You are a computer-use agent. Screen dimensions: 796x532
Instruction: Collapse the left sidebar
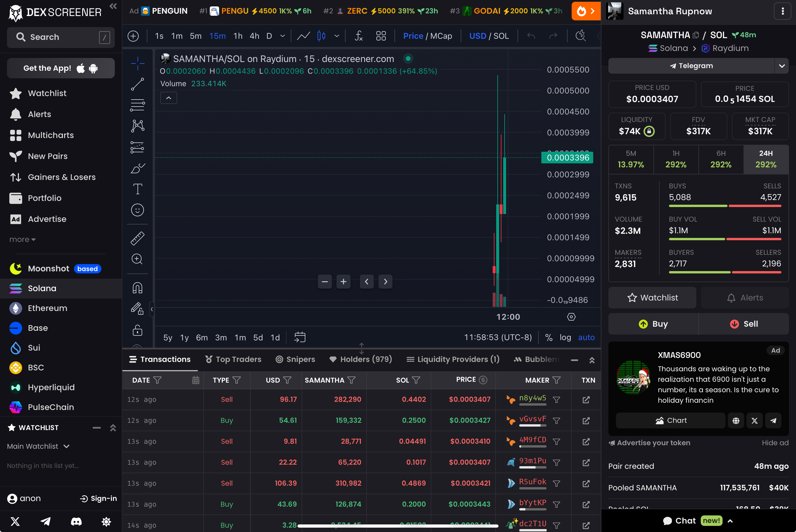(113, 6)
